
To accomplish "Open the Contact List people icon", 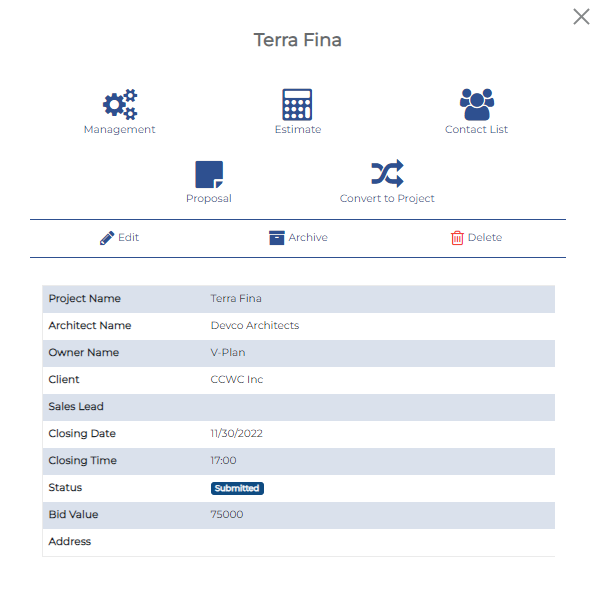I will pyautogui.click(x=477, y=104).
